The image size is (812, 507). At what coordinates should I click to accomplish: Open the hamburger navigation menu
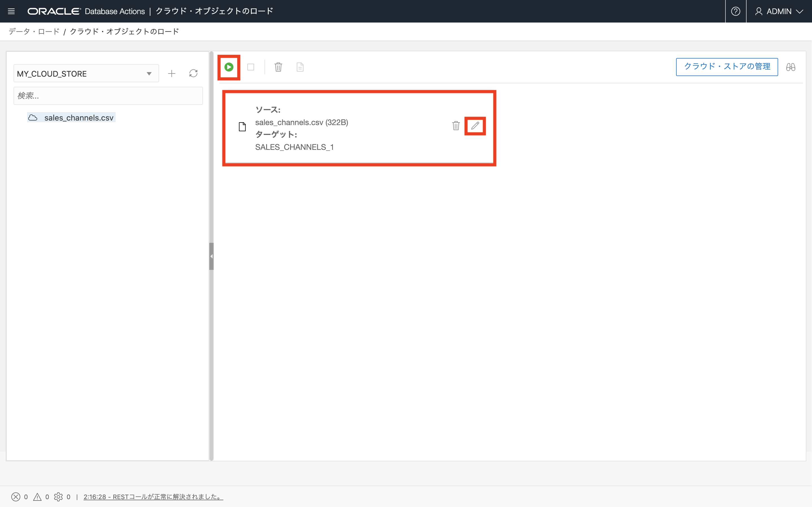pyautogui.click(x=11, y=11)
